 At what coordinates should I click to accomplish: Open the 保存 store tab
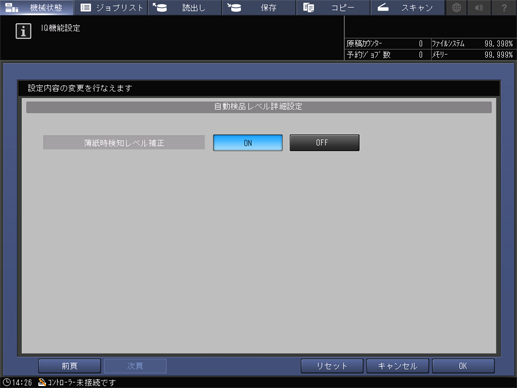tap(259, 7)
